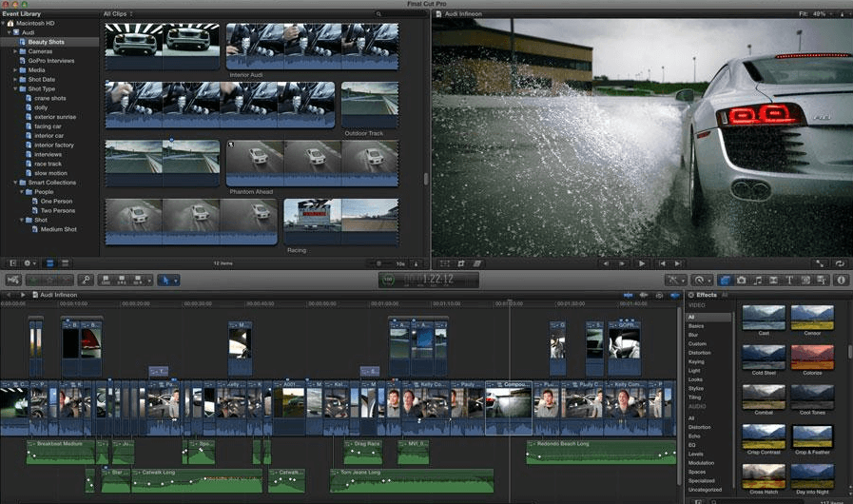Toggle audio skimming in the timeline
The image size is (853, 504).
[644, 295]
